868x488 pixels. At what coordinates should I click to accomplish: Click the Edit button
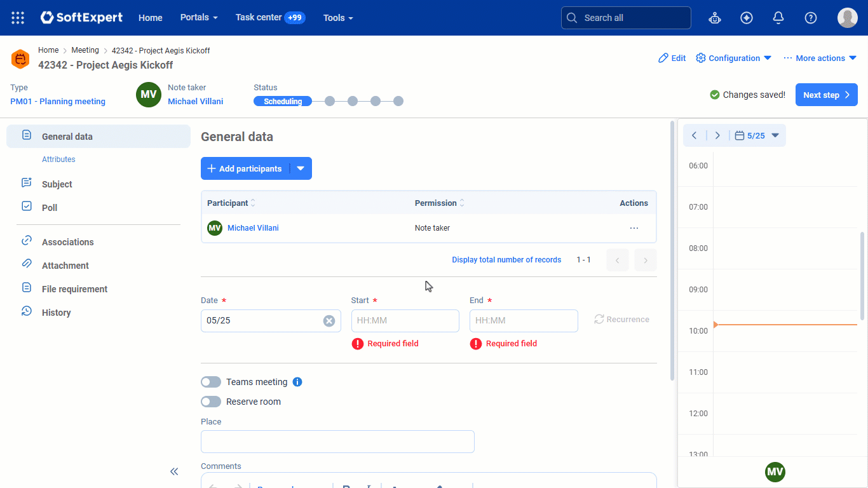point(672,58)
